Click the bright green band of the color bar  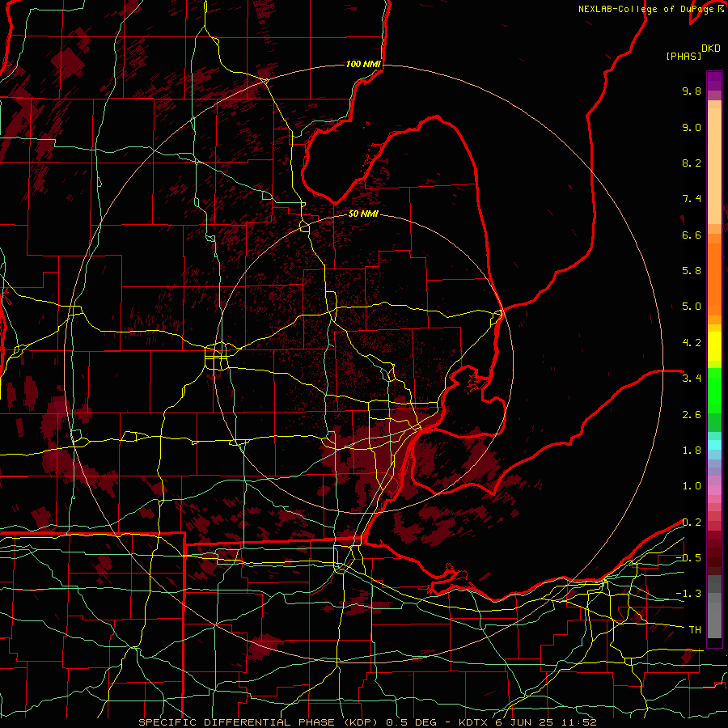tap(714, 390)
